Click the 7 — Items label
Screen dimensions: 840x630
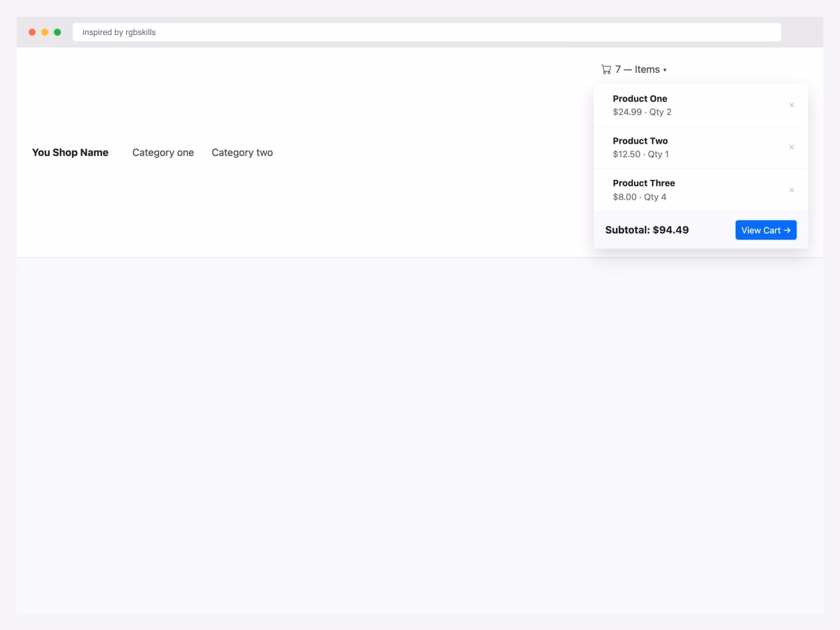(x=637, y=69)
